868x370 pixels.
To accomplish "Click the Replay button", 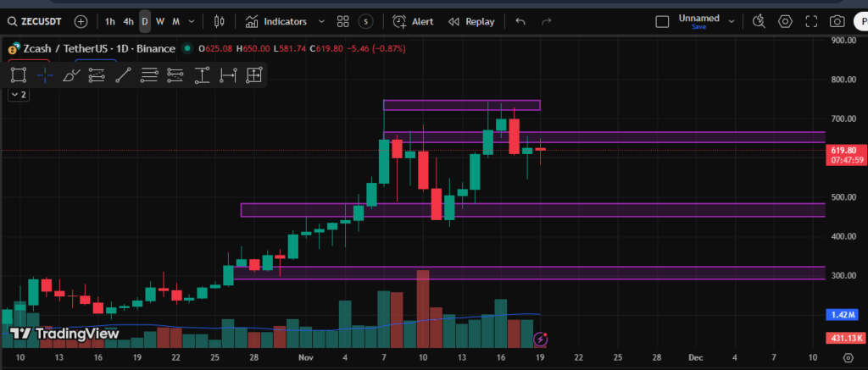I will point(471,21).
